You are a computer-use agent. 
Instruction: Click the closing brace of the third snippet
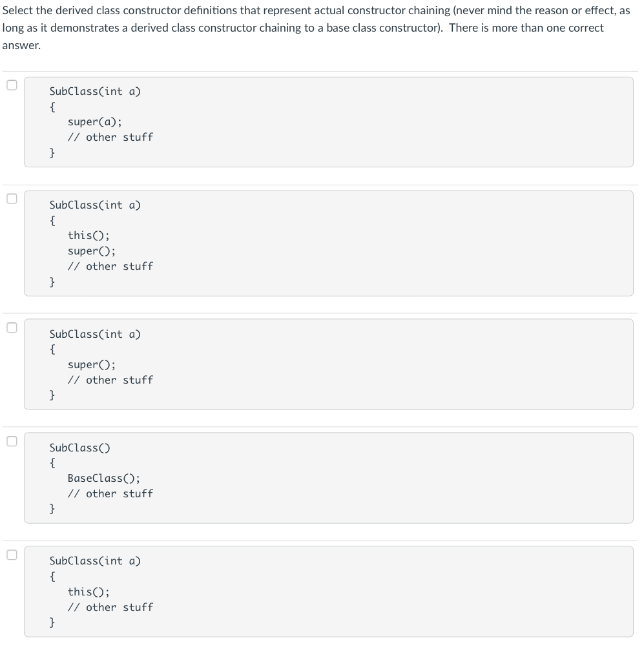coord(51,395)
